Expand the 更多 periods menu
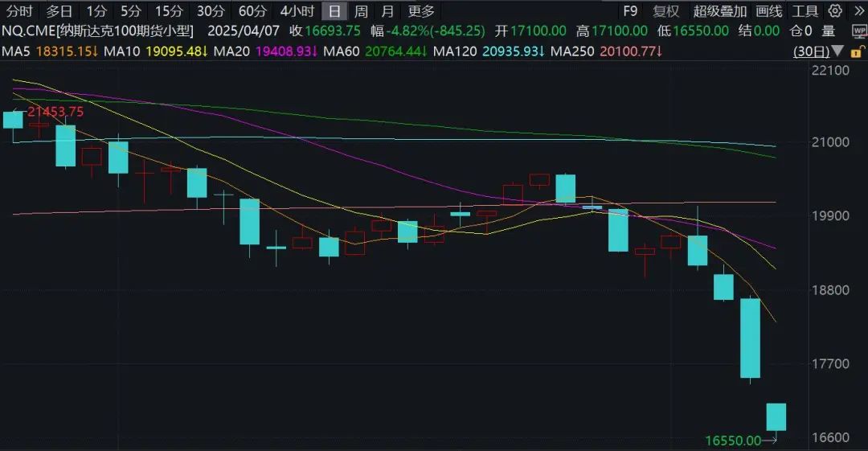 (421, 11)
